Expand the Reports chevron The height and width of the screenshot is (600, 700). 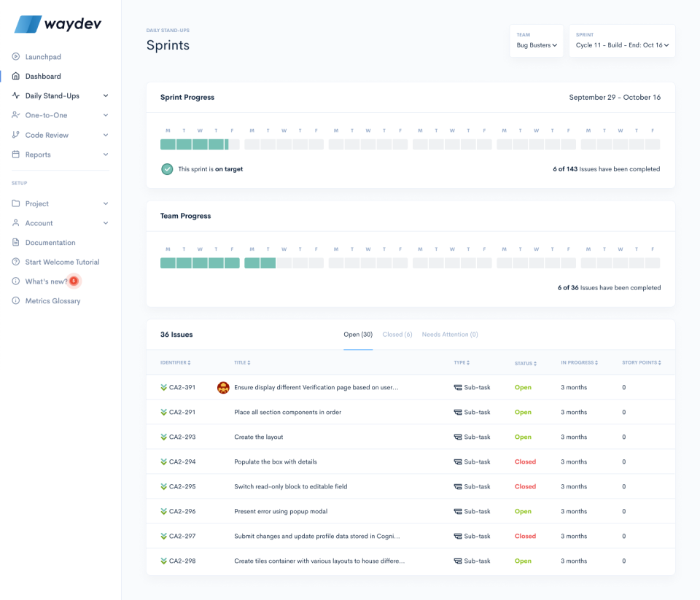[x=106, y=155]
